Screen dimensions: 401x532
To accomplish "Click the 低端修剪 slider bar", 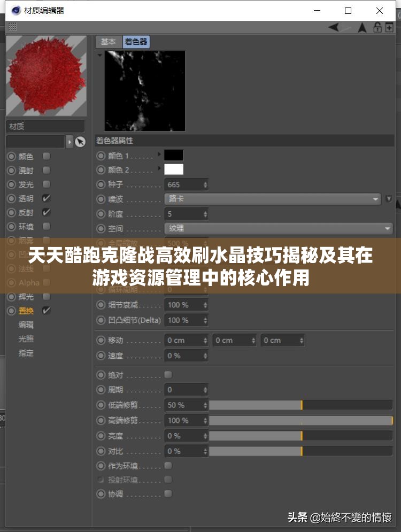I will click(x=300, y=405).
